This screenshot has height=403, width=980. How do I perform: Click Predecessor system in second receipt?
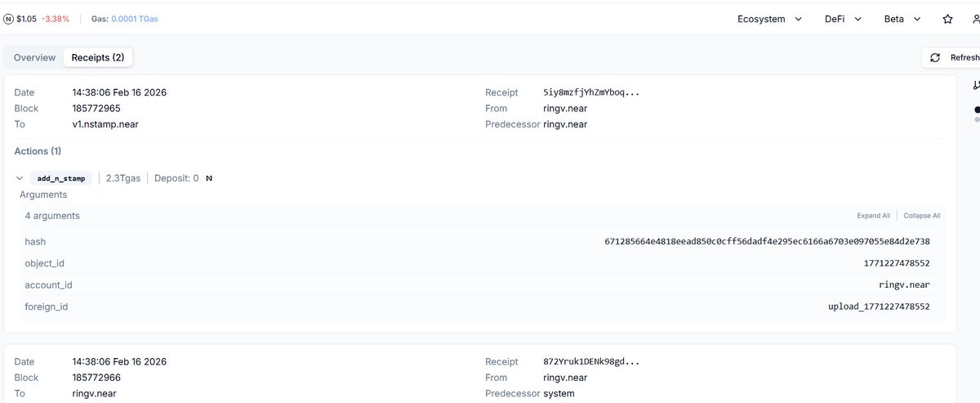pos(559,393)
